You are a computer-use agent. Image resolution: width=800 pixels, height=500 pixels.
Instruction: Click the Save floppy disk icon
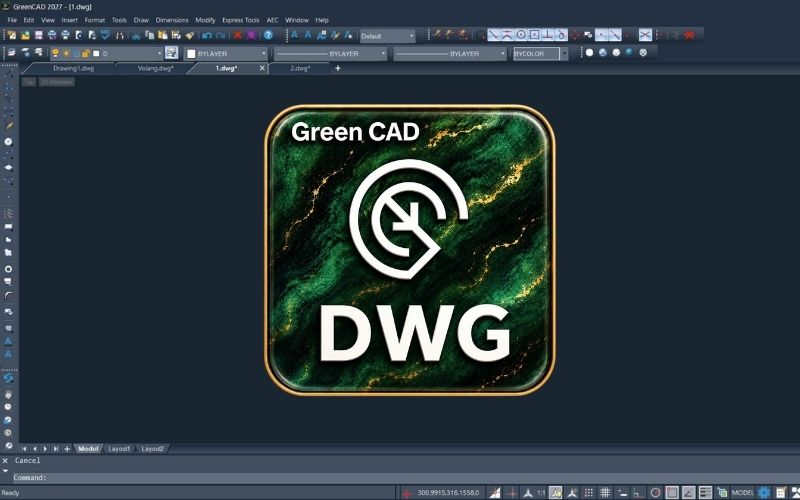39,35
